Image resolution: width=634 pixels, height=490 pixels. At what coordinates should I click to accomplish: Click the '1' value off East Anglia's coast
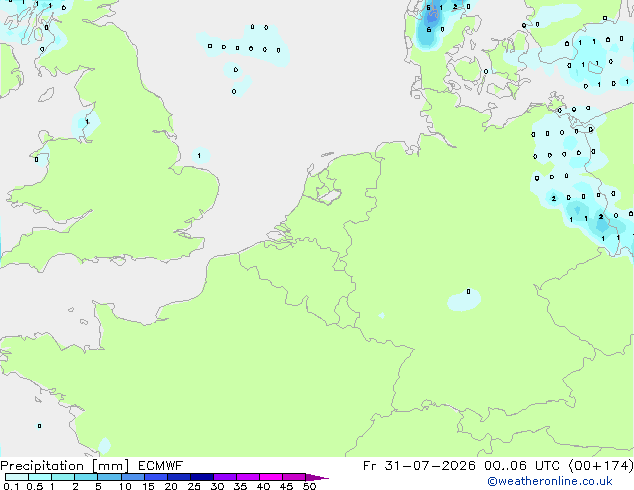point(199,156)
